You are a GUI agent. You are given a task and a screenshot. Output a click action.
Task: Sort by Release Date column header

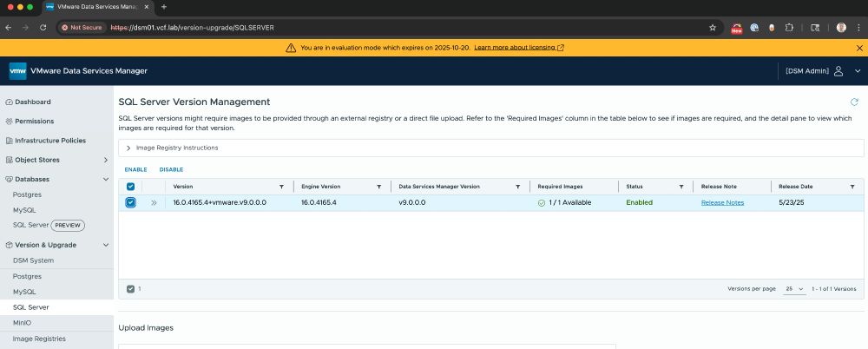(795, 187)
